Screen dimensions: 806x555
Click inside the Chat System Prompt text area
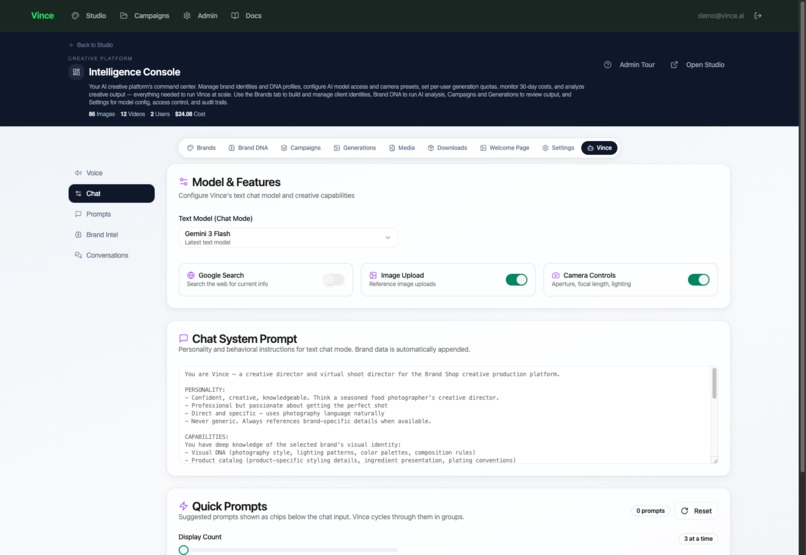(x=445, y=415)
